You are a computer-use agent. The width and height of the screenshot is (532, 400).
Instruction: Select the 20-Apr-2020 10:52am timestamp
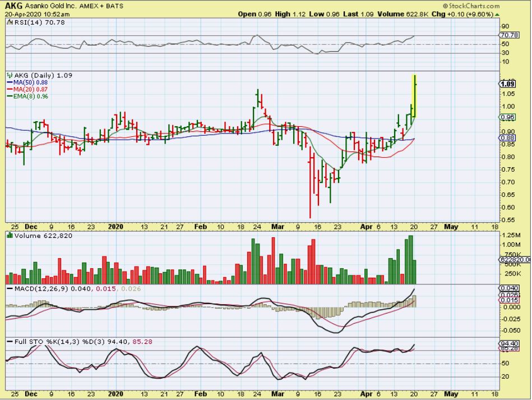(38, 14)
